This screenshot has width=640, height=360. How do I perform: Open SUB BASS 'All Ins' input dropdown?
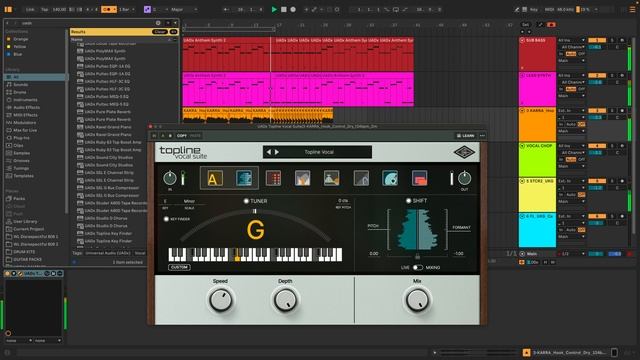coord(571,40)
